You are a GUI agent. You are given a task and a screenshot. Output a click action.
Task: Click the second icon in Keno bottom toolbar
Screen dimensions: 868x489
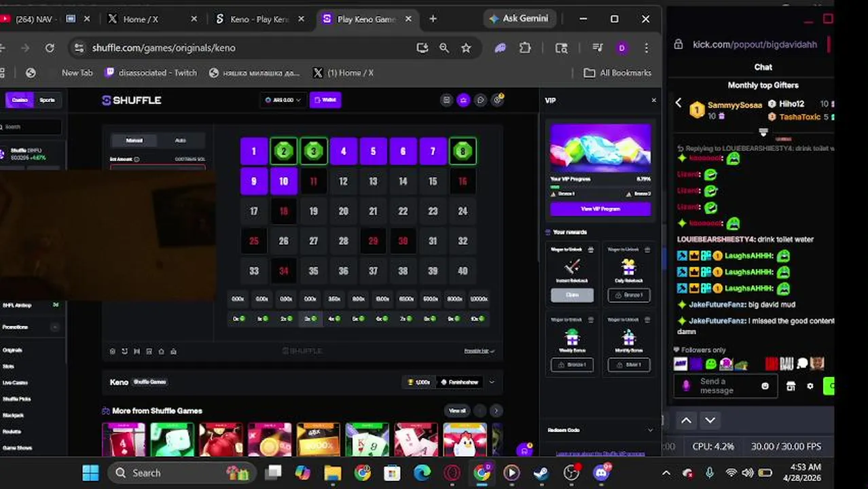[124, 351]
